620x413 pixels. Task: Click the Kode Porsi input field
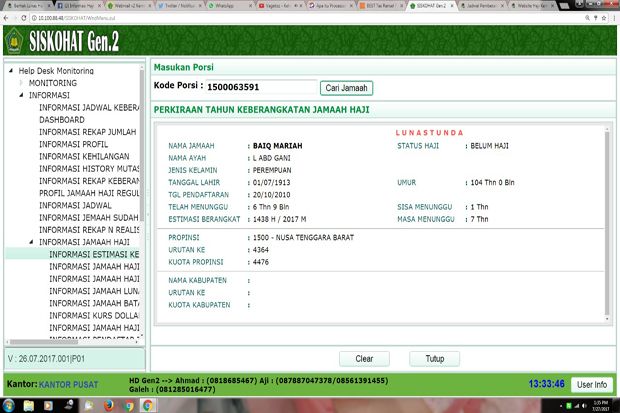(261, 87)
